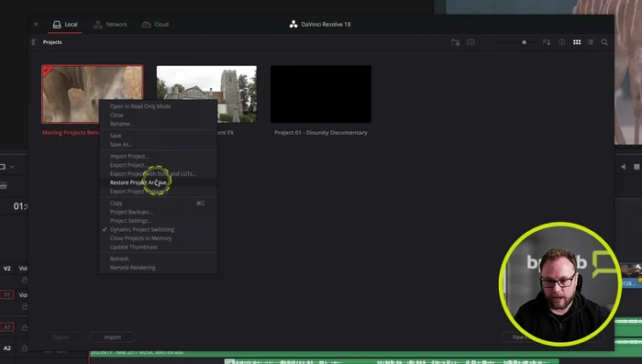This screenshot has width=642, height=364.
Task: Select the V2 track header label
Action: 7,269
